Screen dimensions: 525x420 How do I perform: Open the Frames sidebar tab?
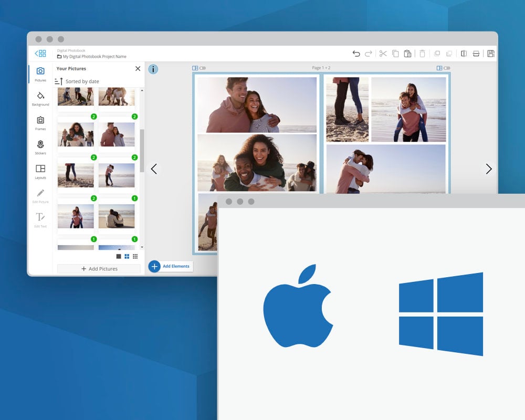tap(40, 123)
